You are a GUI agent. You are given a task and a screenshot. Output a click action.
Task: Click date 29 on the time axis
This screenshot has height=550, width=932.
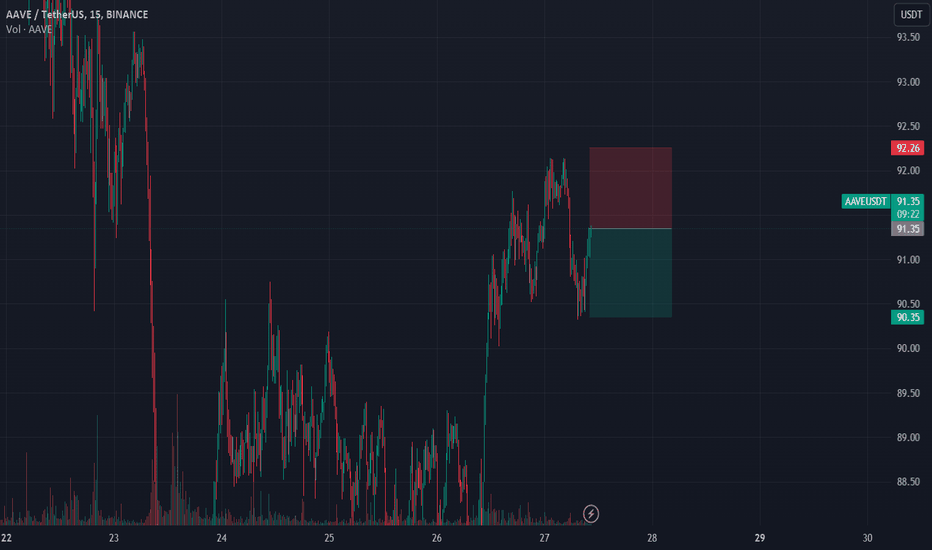[760, 538]
